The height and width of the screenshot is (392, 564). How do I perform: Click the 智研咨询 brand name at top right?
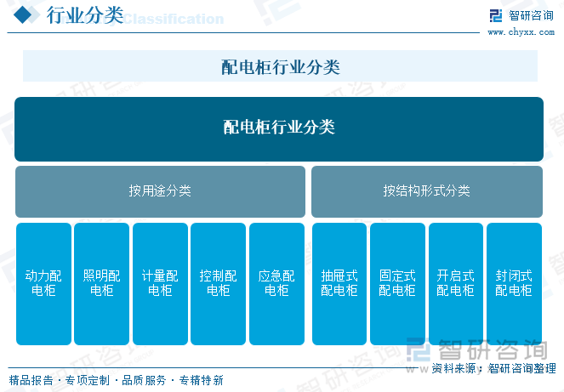[x=531, y=15]
